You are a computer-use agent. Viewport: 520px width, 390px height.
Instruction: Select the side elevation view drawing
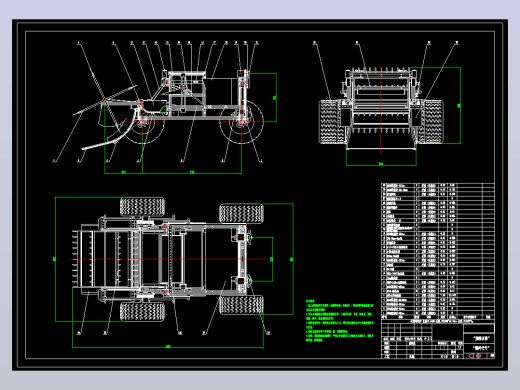[x=165, y=107]
